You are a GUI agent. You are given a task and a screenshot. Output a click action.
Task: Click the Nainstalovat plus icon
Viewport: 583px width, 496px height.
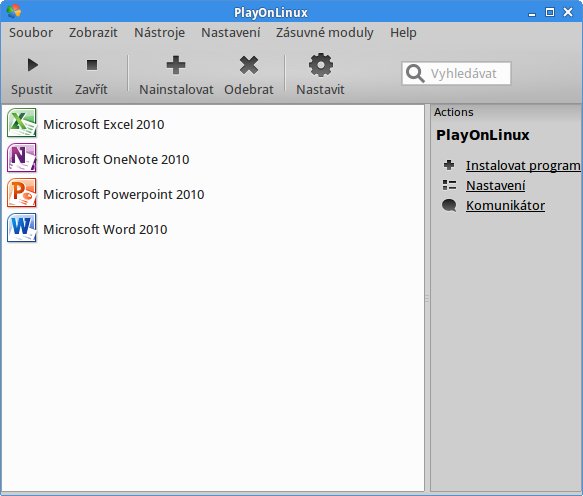pyautogui.click(x=176, y=65)
